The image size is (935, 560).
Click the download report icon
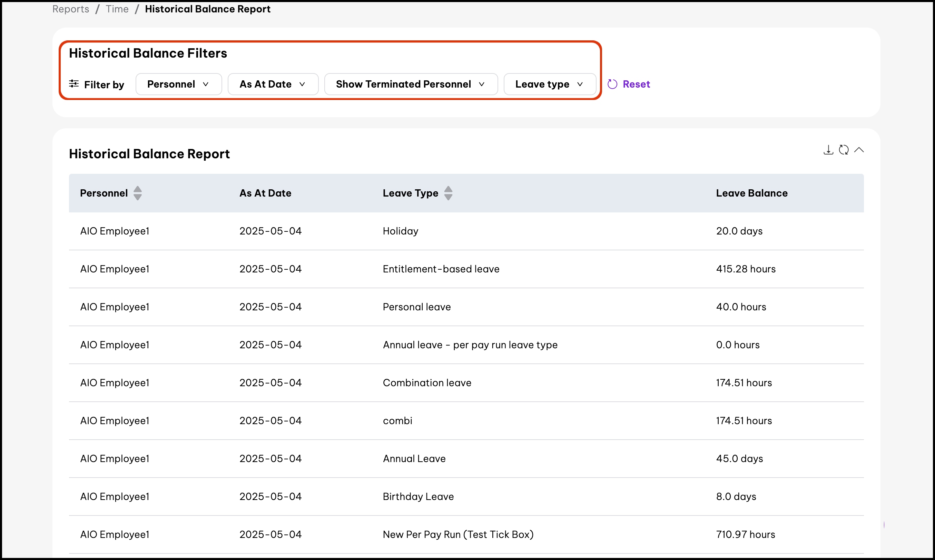pos(828,150)
